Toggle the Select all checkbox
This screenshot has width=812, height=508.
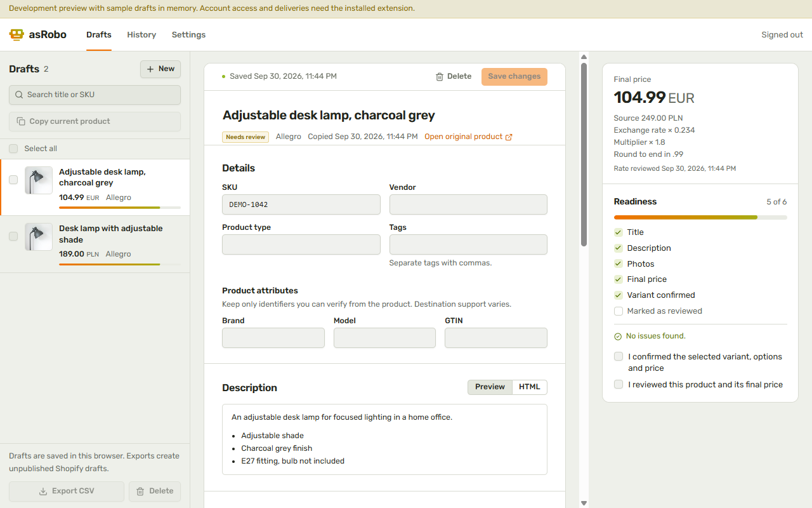[13, 149]
